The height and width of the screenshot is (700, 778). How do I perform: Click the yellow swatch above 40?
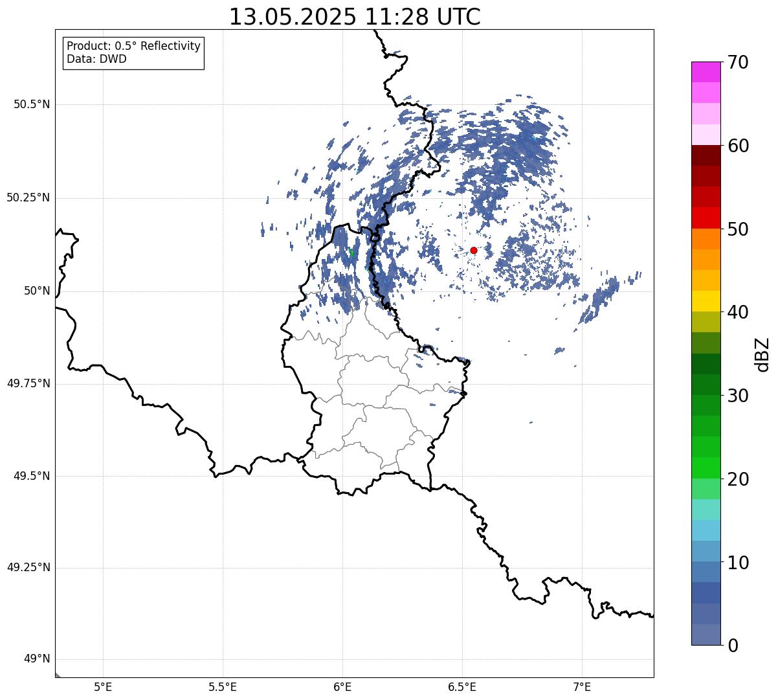coord(706,301)
